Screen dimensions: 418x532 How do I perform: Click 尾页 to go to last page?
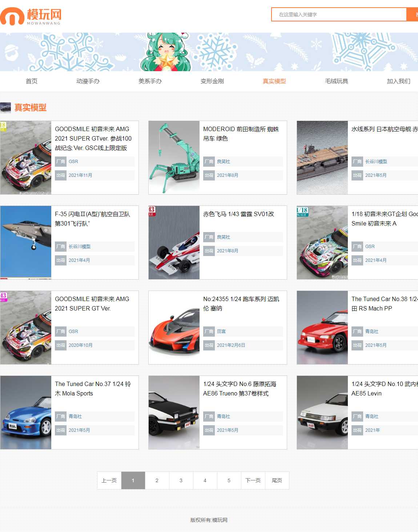277,480
